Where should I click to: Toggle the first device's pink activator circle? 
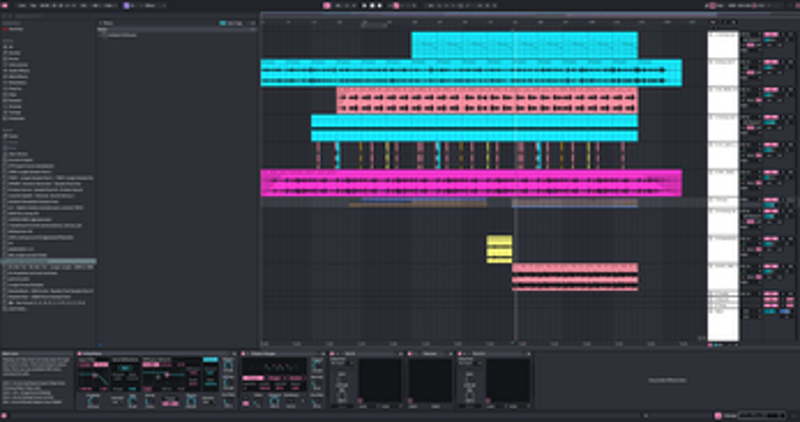[x=80, y=354]
